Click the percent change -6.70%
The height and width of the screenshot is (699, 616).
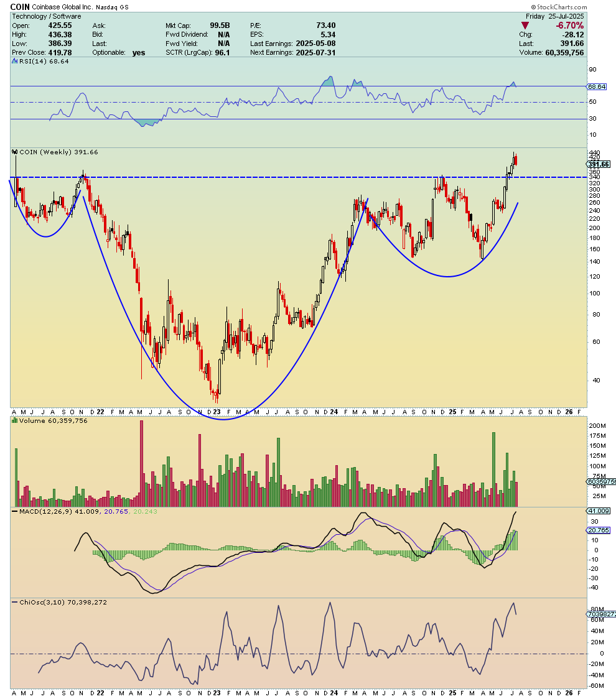point(569,25)
